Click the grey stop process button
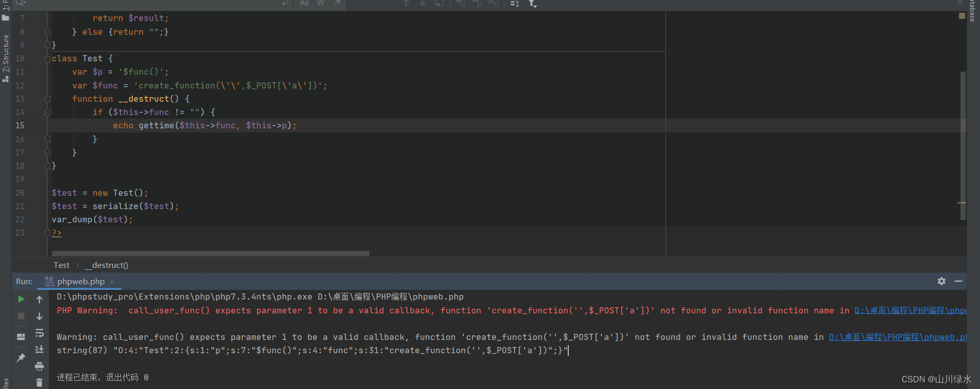980x389 pixels. click(x=21, y=316)
